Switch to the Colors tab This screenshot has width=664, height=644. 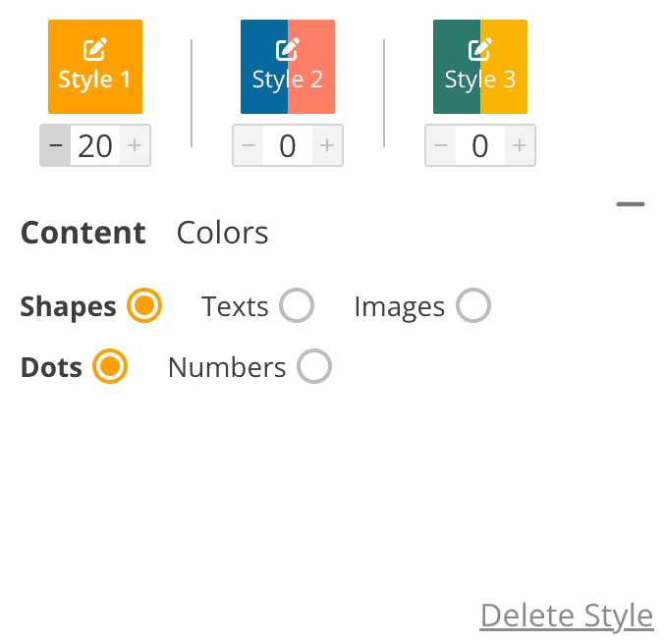pos(222,233)
